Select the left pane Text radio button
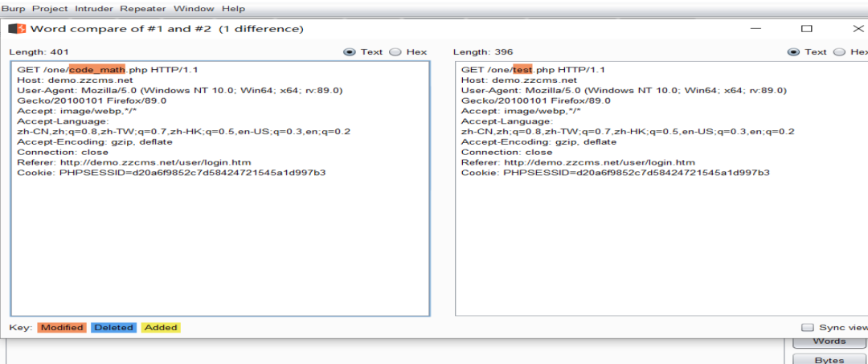Screen dimensions: 868x364 [349, 52]
